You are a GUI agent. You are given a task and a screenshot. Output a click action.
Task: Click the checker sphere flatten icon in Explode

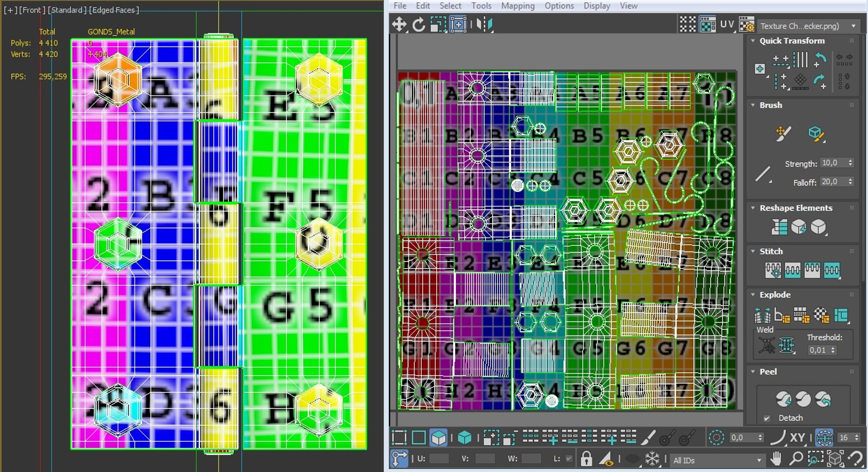point(821,315)
